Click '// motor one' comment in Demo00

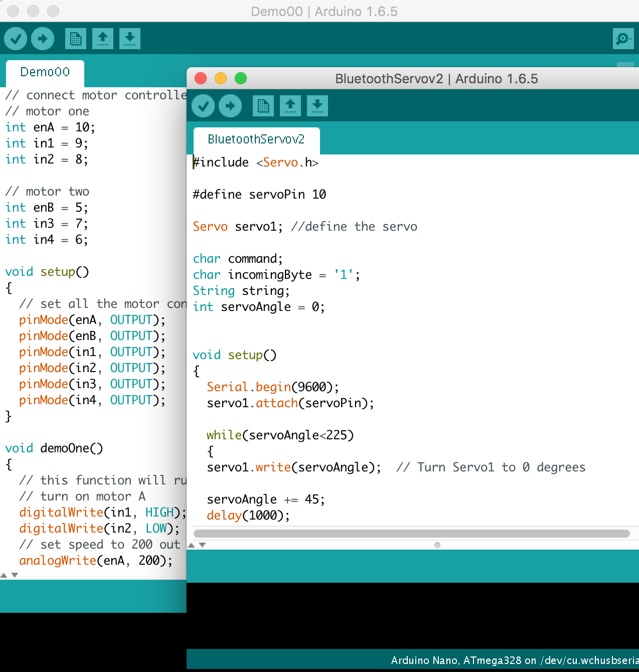click(47, 111)
